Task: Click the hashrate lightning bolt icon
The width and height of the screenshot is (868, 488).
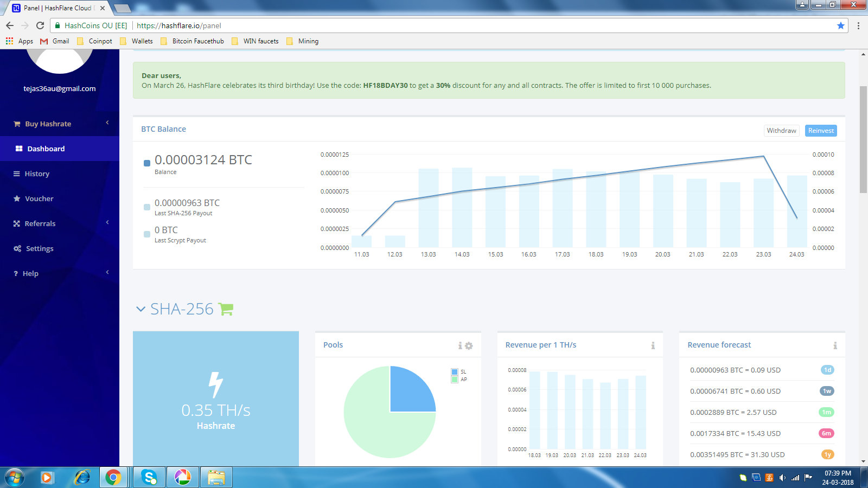Action: 216,385
